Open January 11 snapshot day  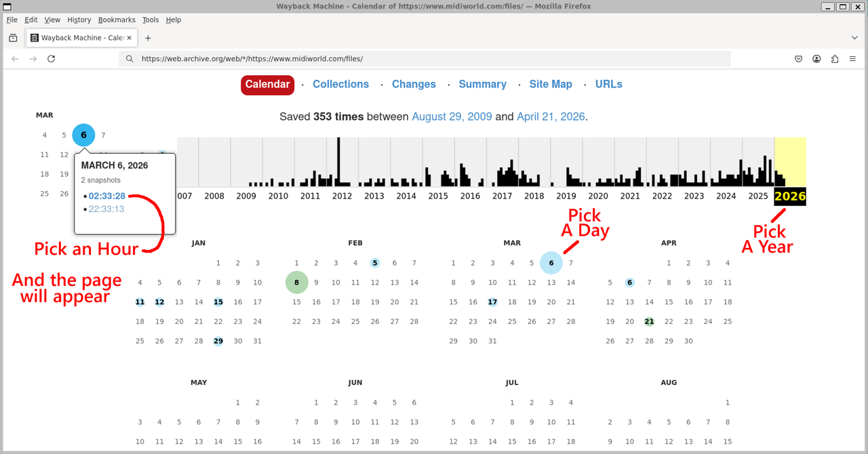pos(140,302)
